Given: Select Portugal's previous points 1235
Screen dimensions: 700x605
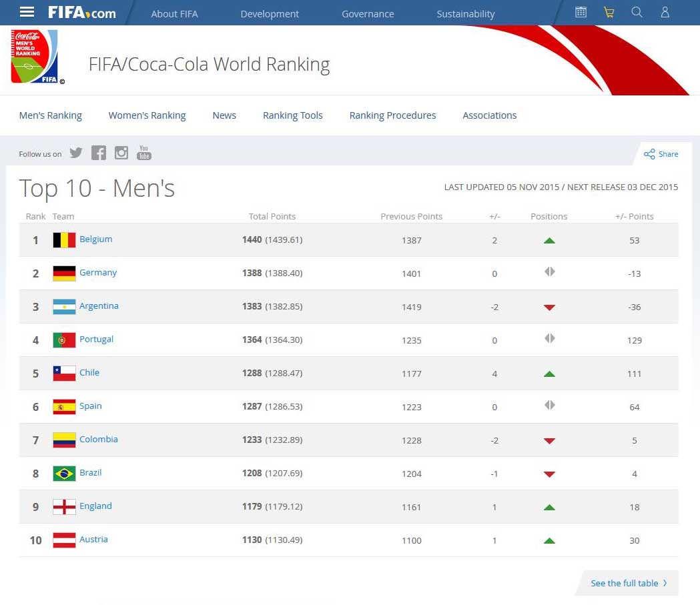Looking at the screenshot, I should (x=411, y=340).
